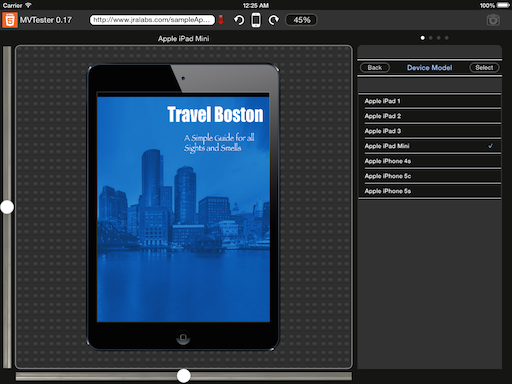Rotate device clockwise icon

[274, 20]
